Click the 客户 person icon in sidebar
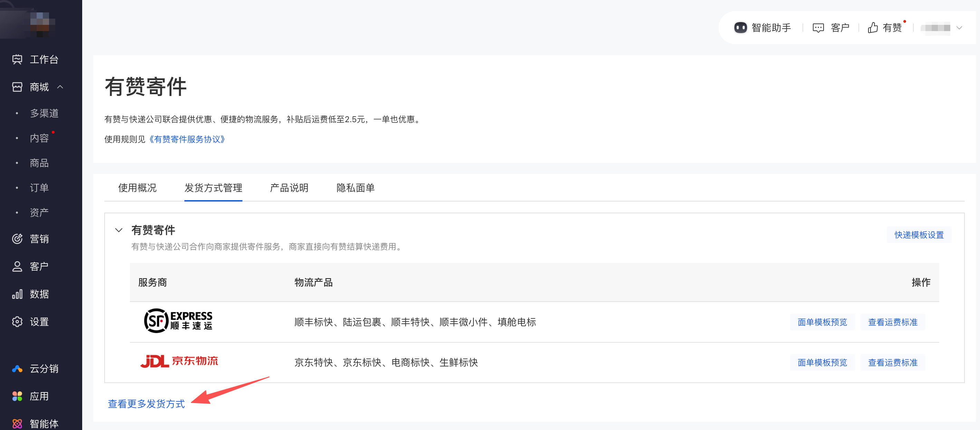The width and height of the screenshot is (980, 430). (x=17, y=266)
